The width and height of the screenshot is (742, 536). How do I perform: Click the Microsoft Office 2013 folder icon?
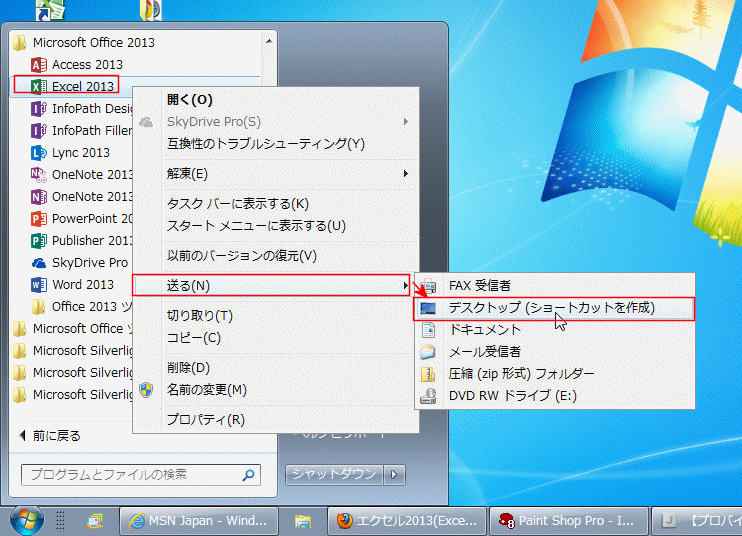20,43
